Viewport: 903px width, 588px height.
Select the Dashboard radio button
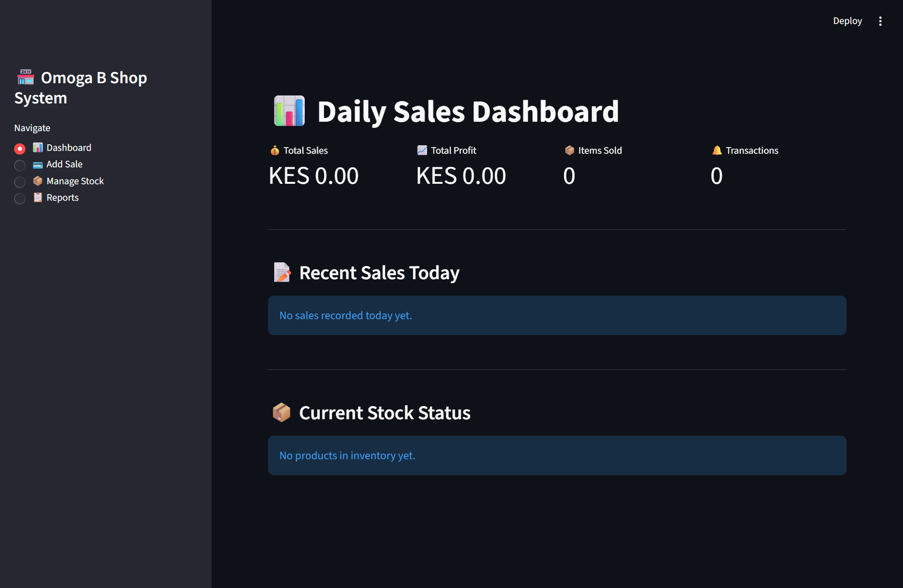[20, 149]
